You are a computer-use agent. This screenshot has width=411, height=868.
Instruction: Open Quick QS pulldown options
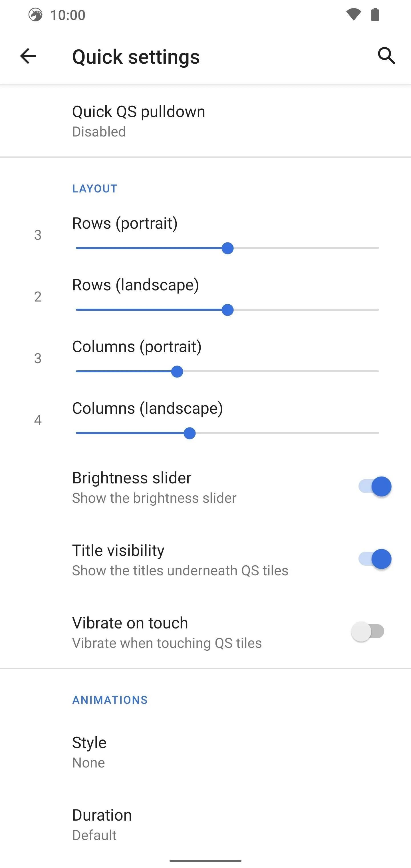click(205, 121)
